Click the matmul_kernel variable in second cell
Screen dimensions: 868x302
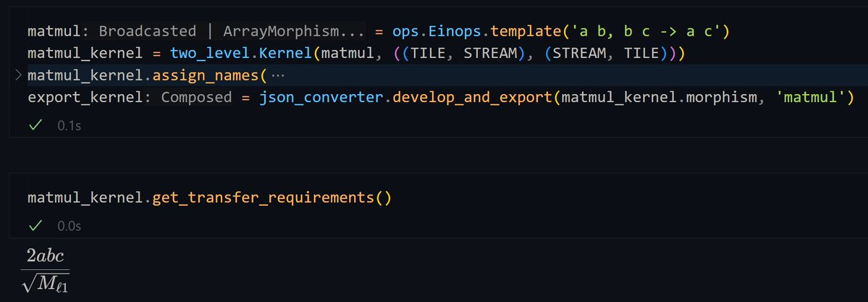pyautogui.click(x=85, y=197)
